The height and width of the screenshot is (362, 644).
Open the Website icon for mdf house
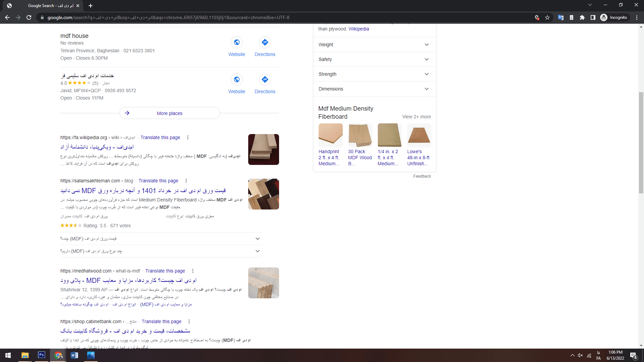(x=237, y=42)
